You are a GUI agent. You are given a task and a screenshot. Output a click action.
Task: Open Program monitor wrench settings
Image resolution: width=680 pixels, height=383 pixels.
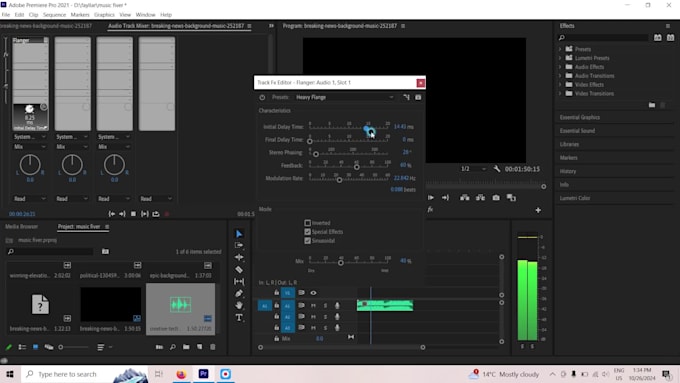coord(497,169)
